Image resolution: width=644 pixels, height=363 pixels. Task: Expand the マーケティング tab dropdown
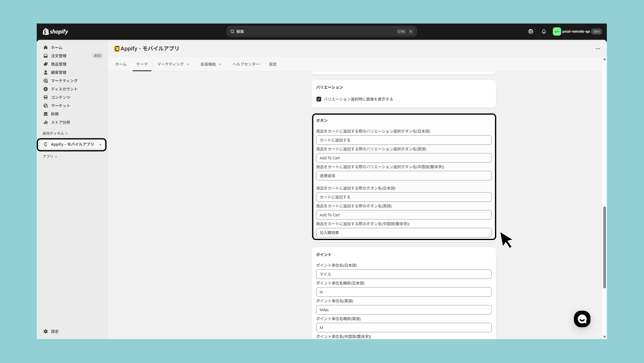(173, 64)
